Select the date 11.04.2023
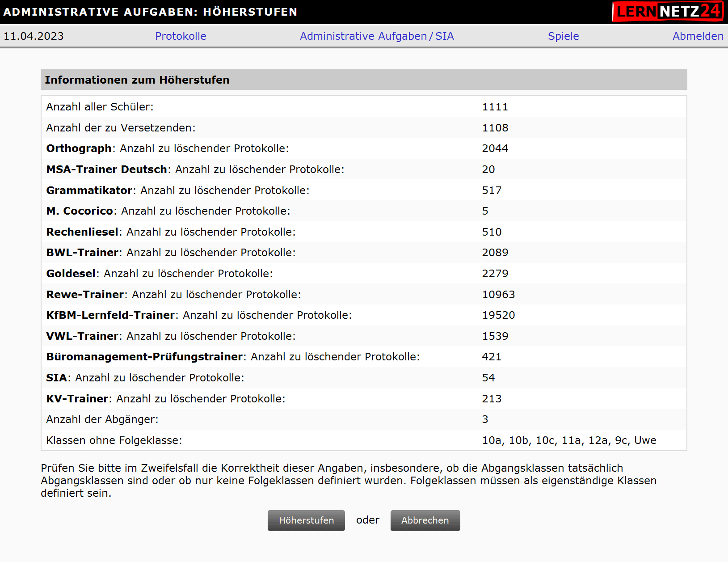This screenshot has height=562, width=728. 34,36
